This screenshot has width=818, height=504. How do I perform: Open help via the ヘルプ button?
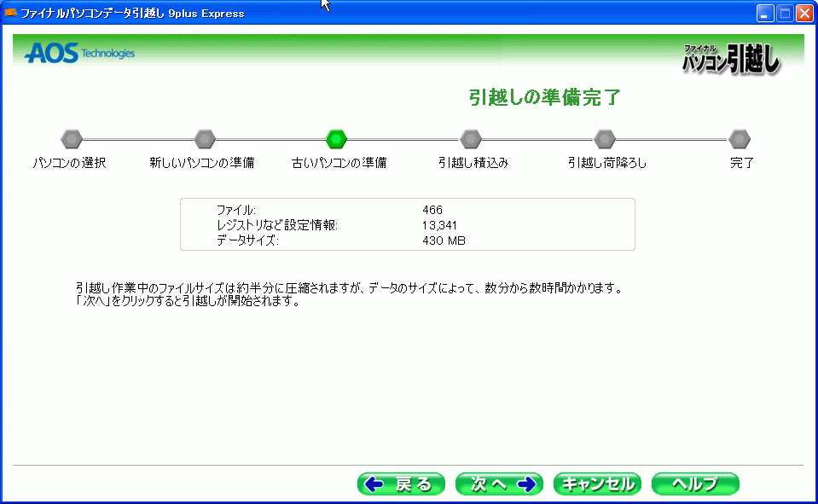[694, 484]
